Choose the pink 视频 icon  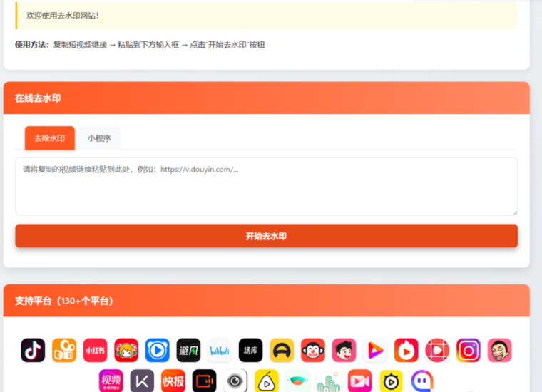click(x=111, y=381)
